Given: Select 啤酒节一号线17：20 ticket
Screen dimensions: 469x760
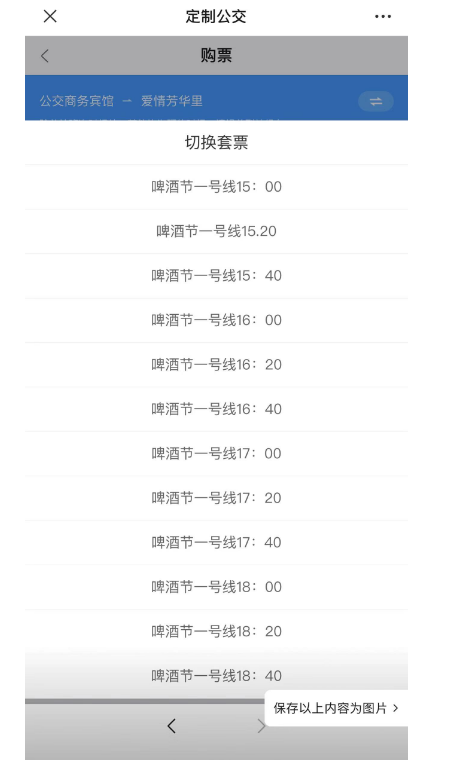Looking at the screenshot, I should coord(216,498).
